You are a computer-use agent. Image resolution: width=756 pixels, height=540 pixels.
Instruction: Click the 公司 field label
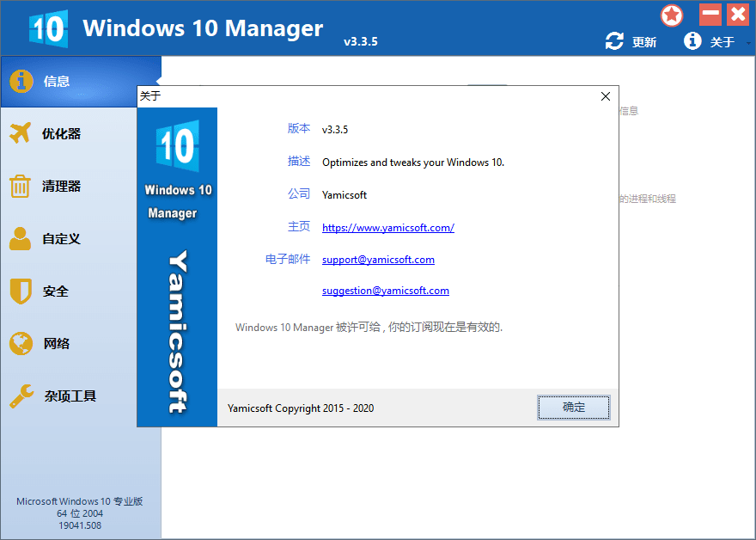coord(299,194)
